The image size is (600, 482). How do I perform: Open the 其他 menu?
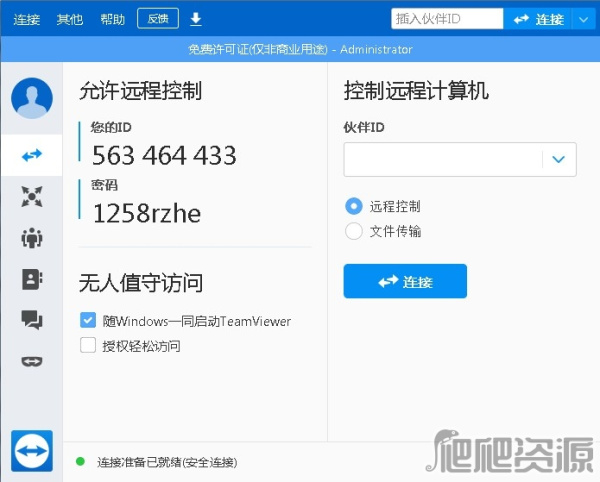click(70, 19)
